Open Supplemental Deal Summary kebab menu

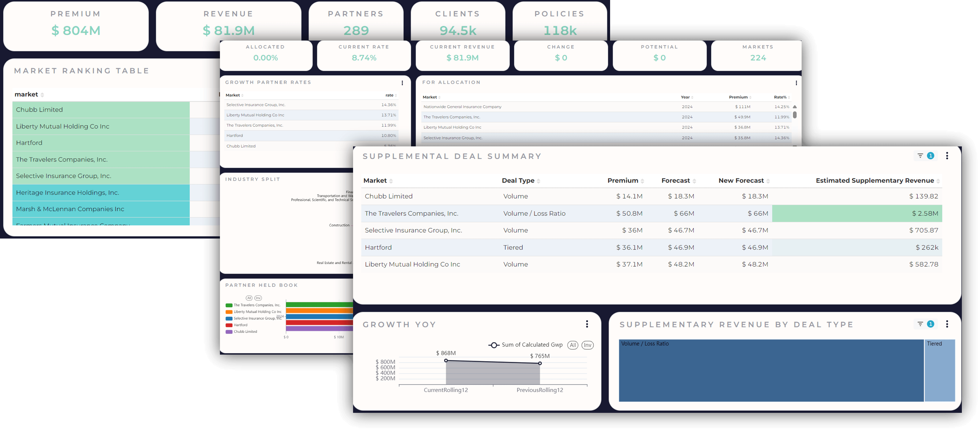click(x=947, y=156)
